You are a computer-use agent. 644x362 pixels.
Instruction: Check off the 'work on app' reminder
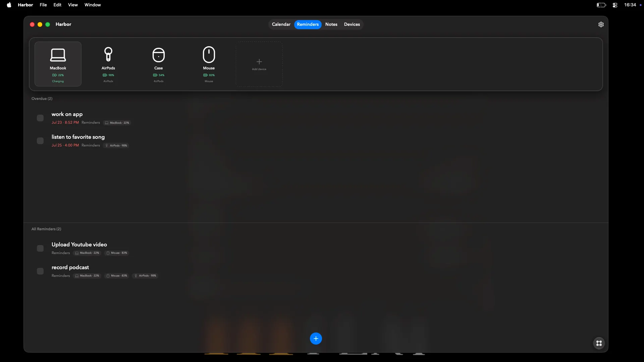[x=40, y=118]
